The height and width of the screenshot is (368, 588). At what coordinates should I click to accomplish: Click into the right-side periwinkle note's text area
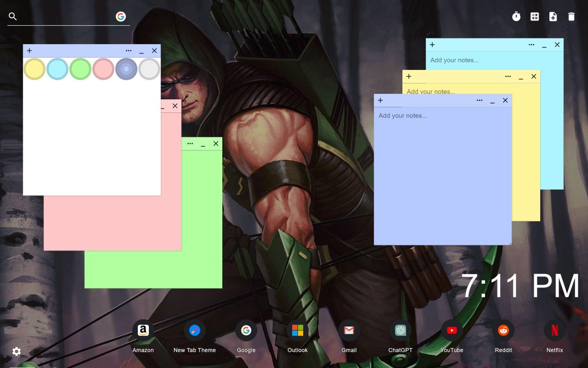443,176
